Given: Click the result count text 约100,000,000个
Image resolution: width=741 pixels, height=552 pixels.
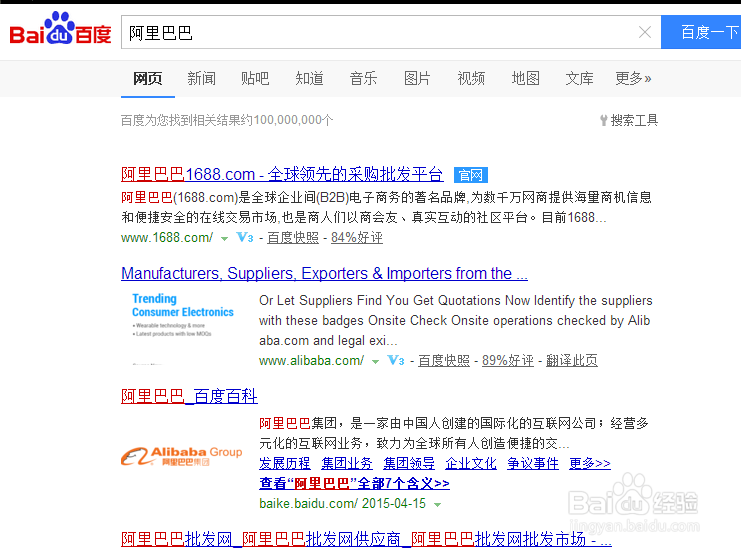Looking at the screenshot, I should (x=286, y=120).
